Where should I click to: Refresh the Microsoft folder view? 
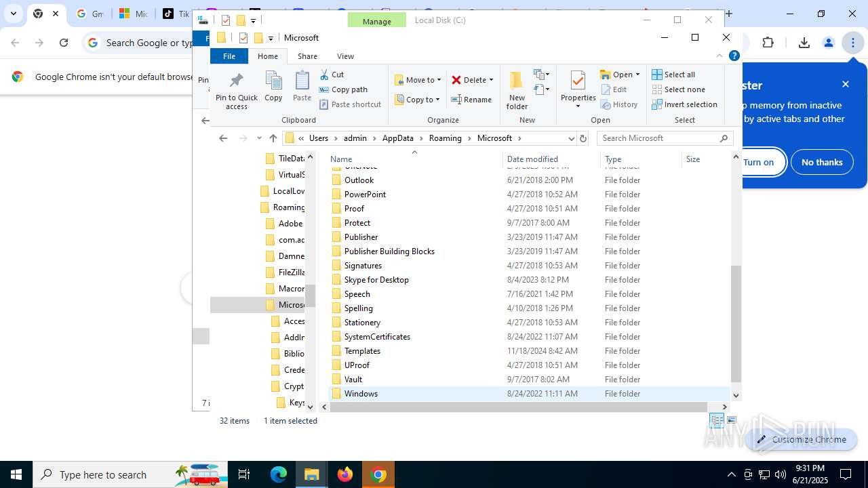pyautogui.click(x=583, y=138)
